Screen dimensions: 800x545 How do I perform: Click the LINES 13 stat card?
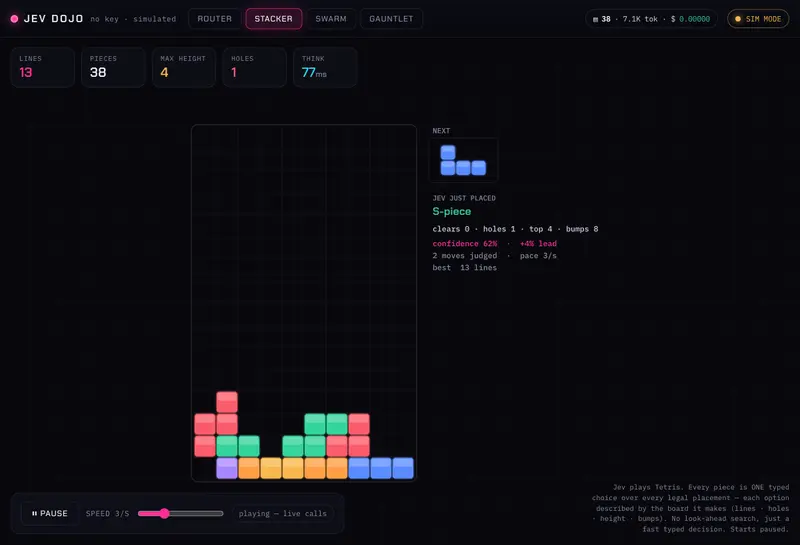[x=42, y=67]
